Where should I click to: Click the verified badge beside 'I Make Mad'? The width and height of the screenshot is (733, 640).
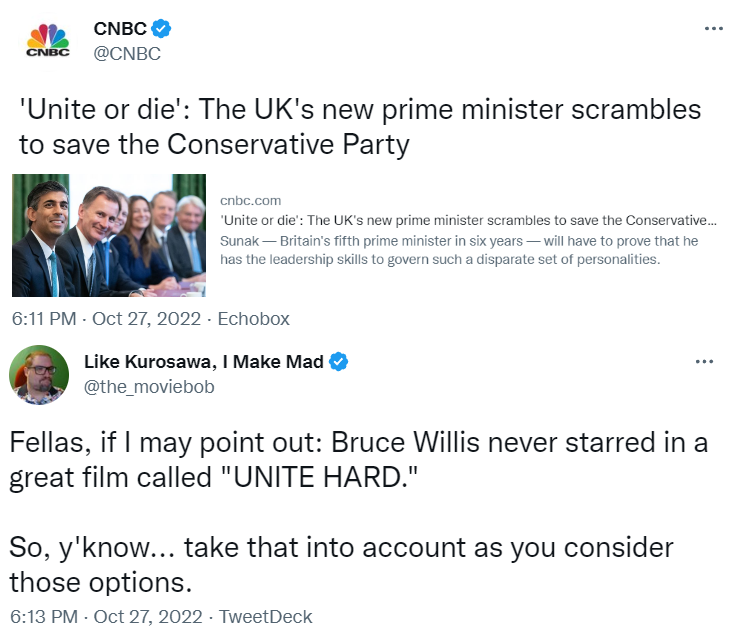340,362
